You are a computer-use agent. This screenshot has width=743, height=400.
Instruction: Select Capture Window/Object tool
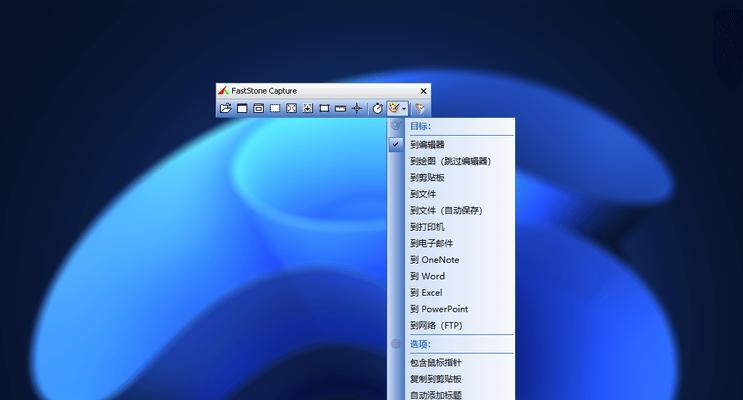click(258, 109)
